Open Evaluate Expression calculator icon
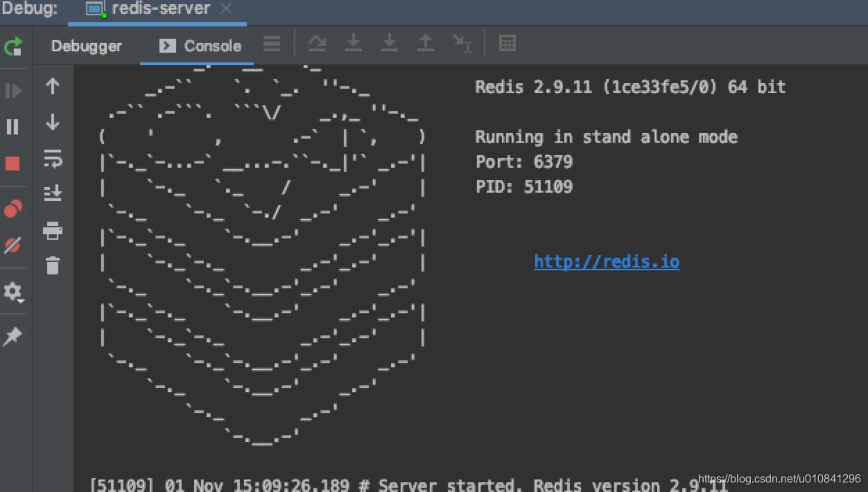 507,44
